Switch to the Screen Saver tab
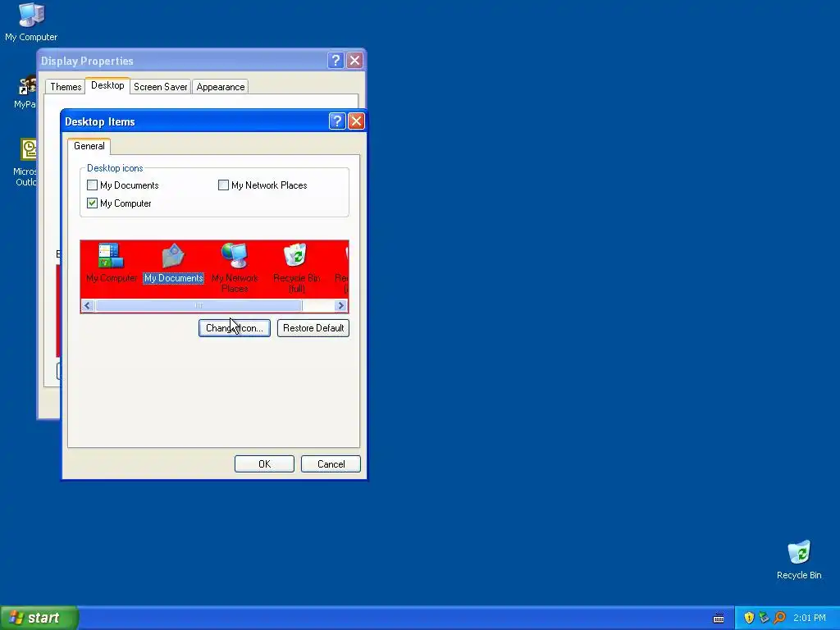 pos(160,87)
